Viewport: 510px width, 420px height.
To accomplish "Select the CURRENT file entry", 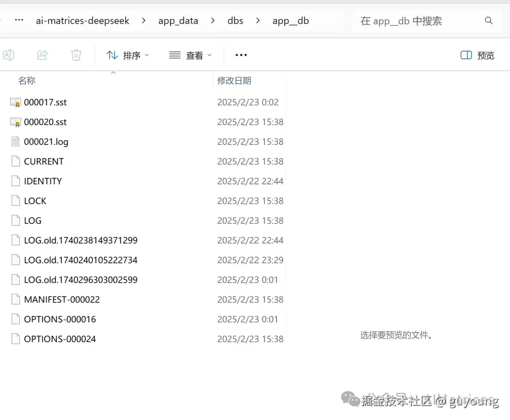I will (x=43, y=161).
